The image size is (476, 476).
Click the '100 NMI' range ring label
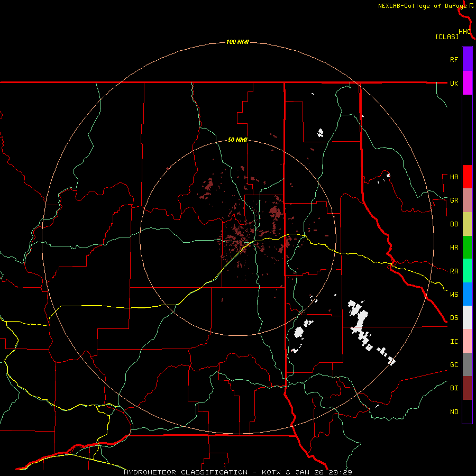pos(237,42)
